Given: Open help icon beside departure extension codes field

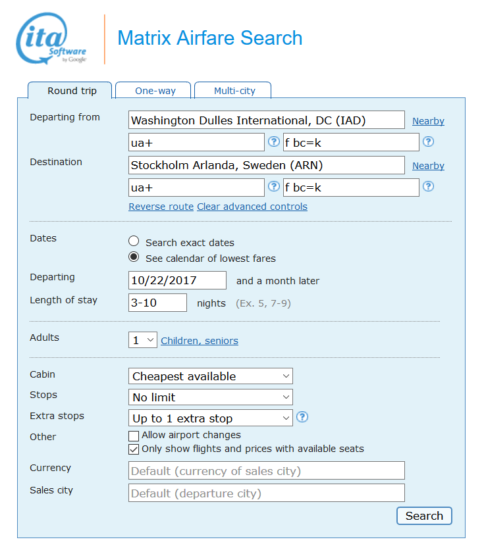Looking at the screenshot, I should click(428, 142).
